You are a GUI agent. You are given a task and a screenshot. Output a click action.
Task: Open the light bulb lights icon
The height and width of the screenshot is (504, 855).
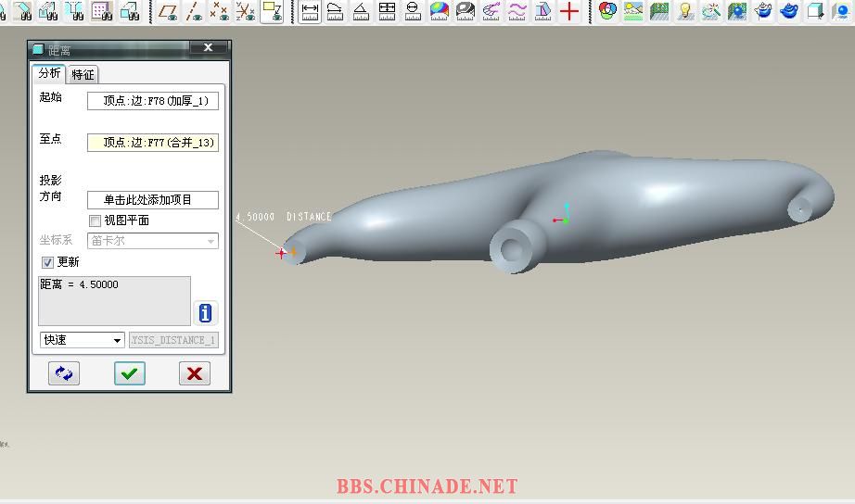685,11
